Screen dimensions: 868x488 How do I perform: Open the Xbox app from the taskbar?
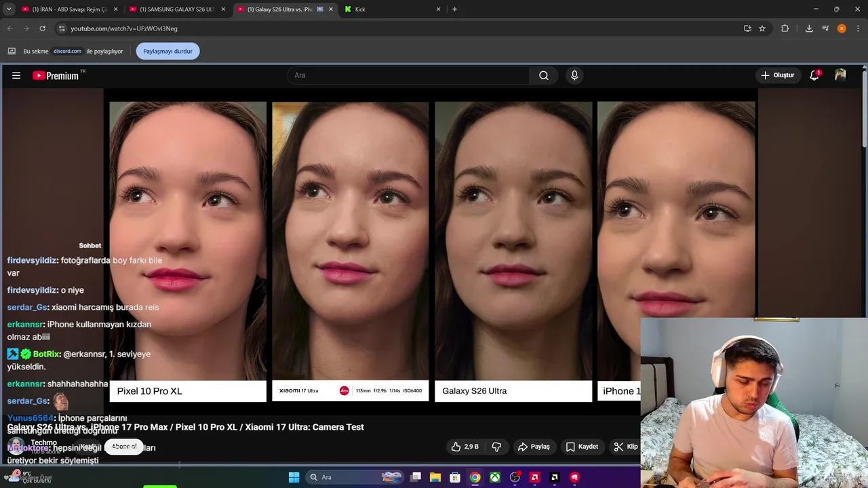(x=495, y=477)
